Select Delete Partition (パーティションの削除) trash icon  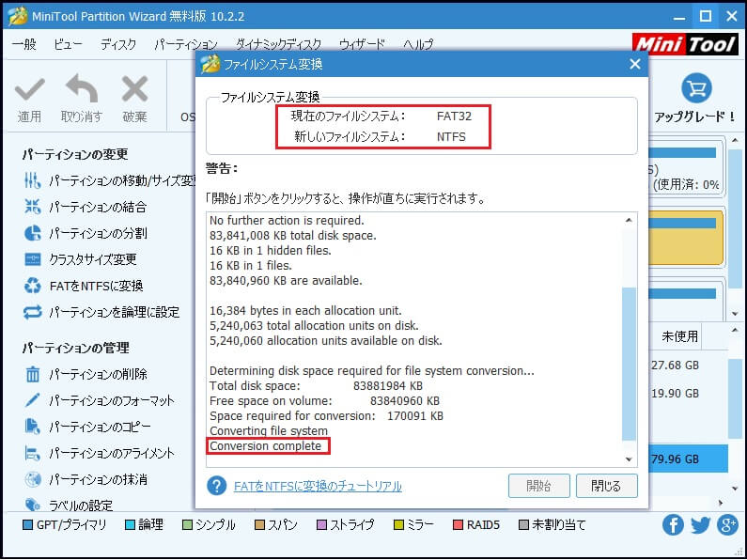point(32,374)
